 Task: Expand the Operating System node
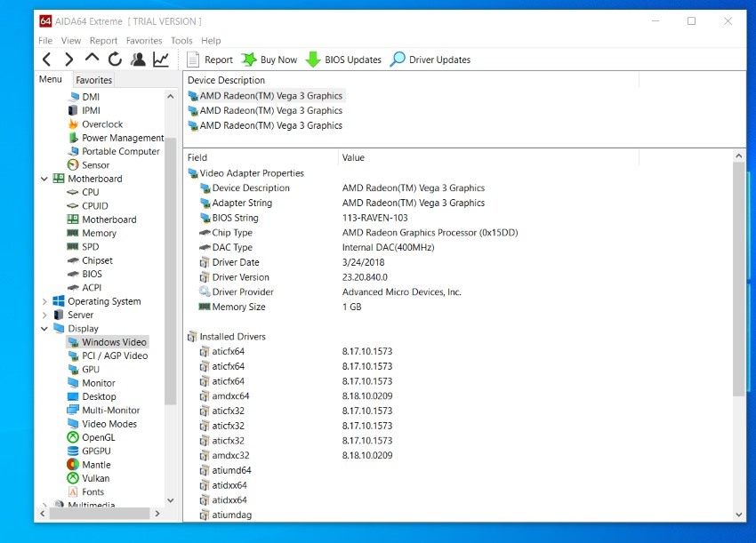coord(44,301)
